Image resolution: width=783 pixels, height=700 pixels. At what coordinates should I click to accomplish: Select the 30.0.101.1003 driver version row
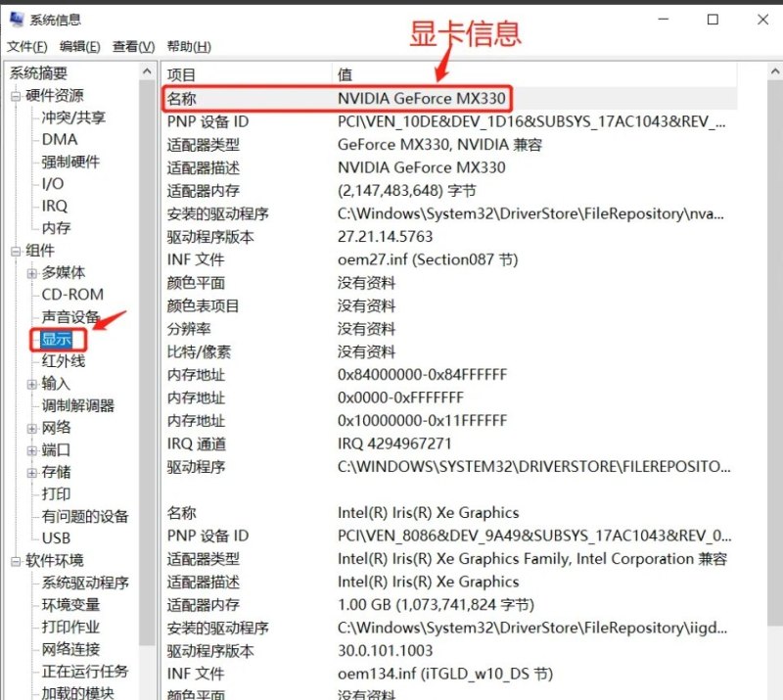pos(449,650)
